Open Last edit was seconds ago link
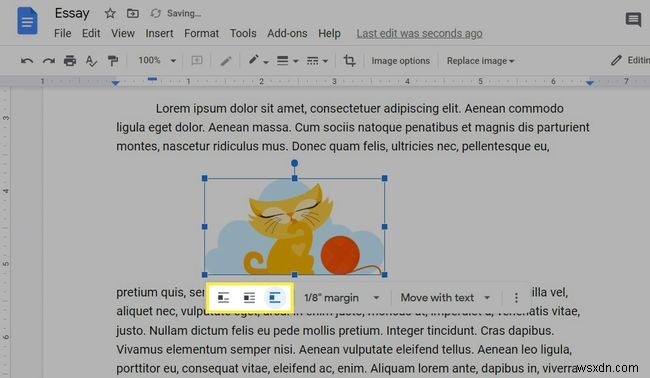 pos(419,33)
